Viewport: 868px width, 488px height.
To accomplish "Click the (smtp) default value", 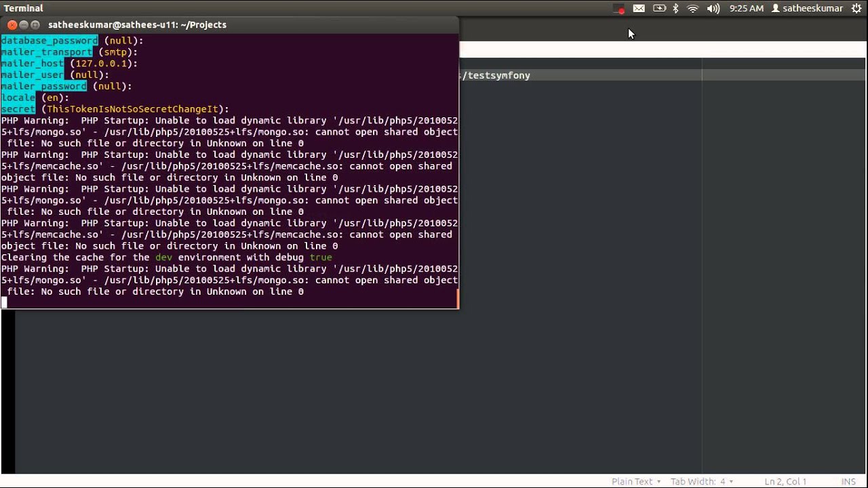I will (115, 52).
